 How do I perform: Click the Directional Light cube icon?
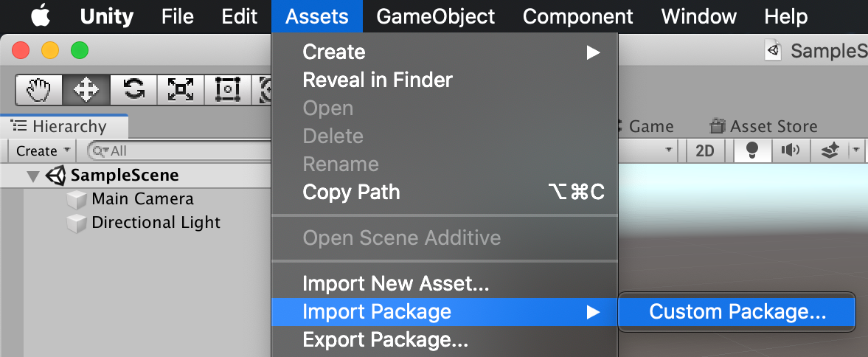(76, 223)
